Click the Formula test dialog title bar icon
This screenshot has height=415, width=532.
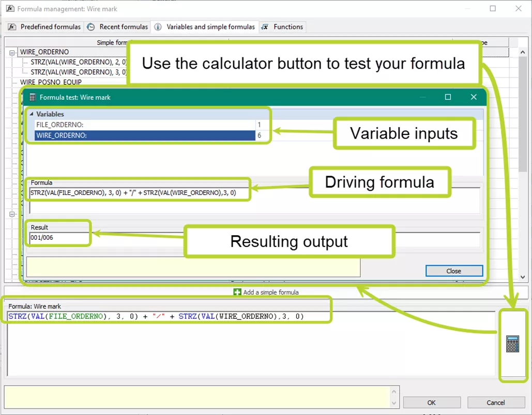(x=32, y=97)
